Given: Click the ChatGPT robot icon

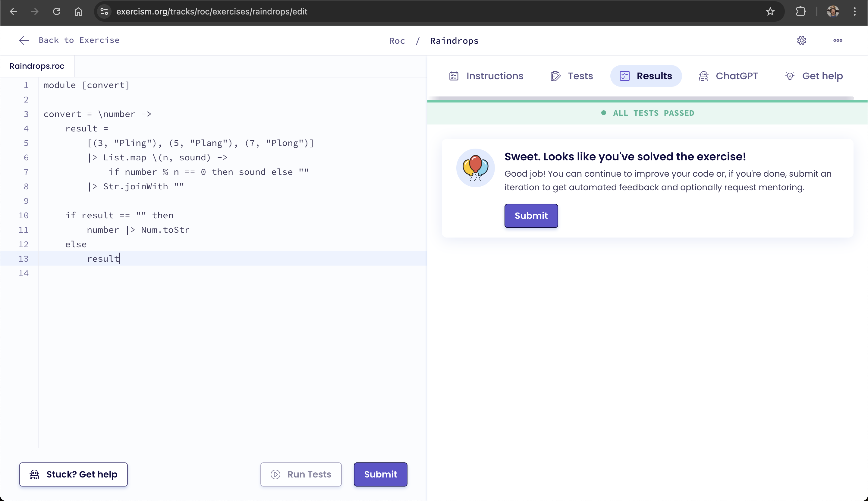Looking at the screenshot, I should click(x=703, y=76).
